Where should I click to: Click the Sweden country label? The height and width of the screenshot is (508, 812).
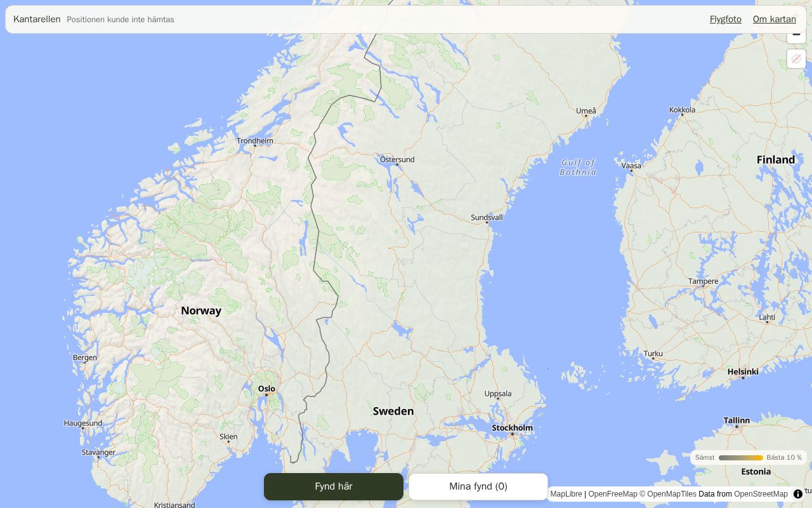coord(393,411)
